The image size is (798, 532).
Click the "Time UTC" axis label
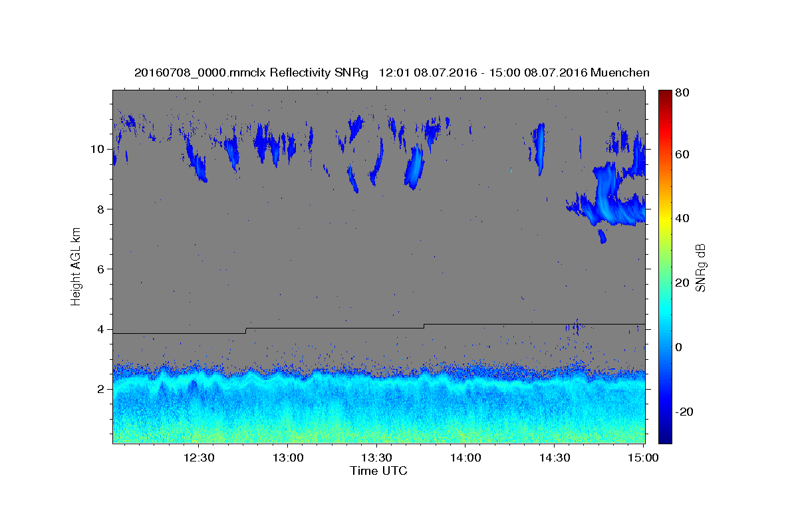[378, 471]
